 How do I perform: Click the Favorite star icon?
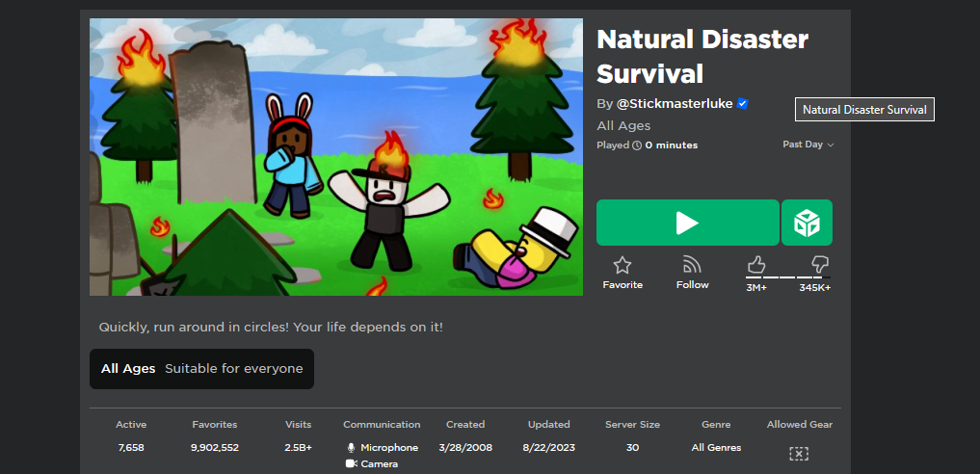click(622, 265)
